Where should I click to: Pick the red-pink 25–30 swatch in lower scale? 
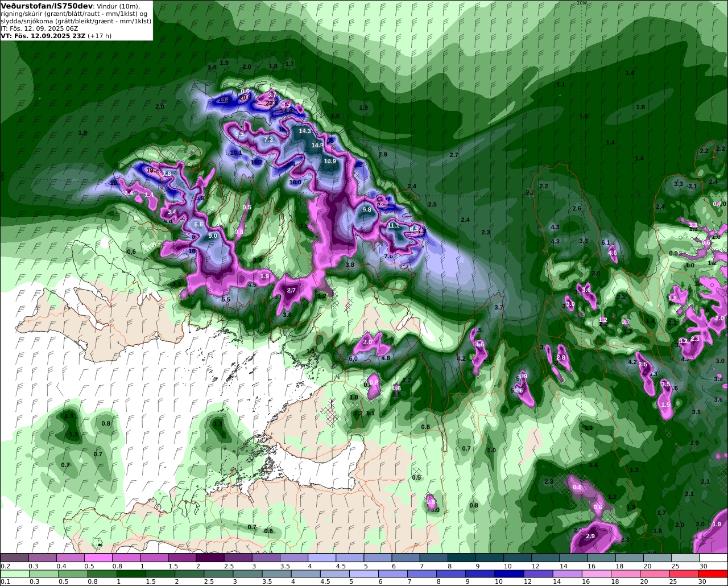(x=685, y=574)
